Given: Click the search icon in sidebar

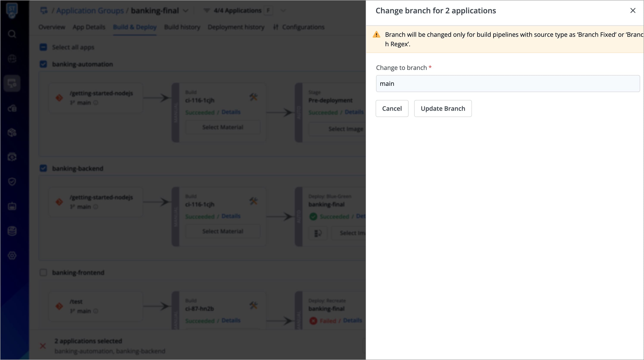Looking at the screenshot, I should (x=12, y=34).
